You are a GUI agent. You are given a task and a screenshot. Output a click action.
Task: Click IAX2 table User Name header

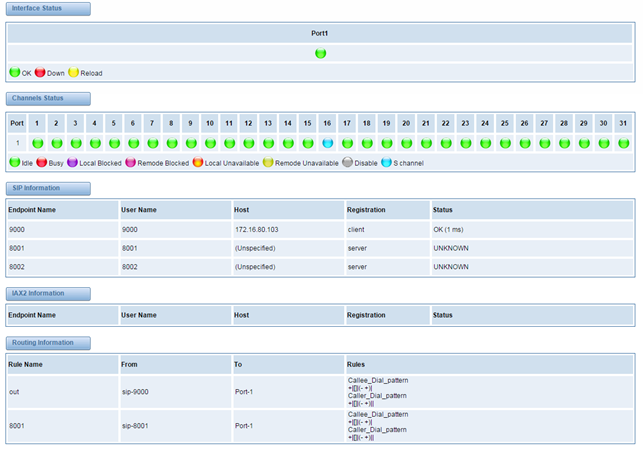coord(176,315)
